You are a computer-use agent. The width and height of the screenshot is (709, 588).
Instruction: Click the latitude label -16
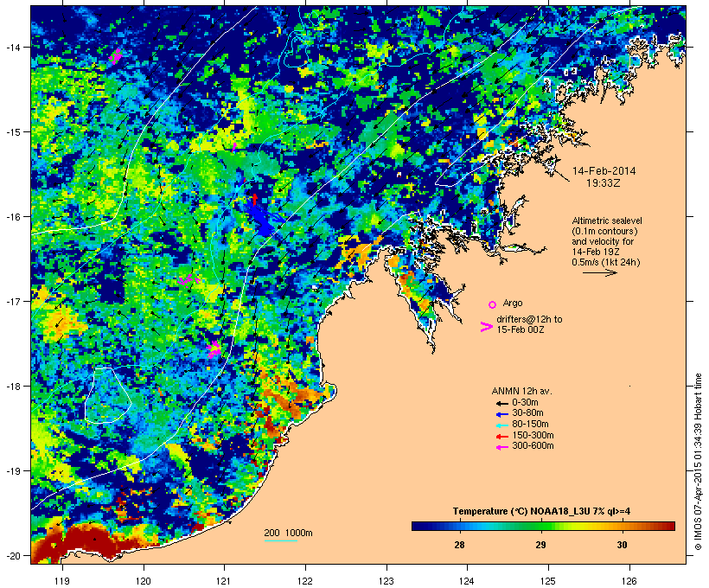12,217
